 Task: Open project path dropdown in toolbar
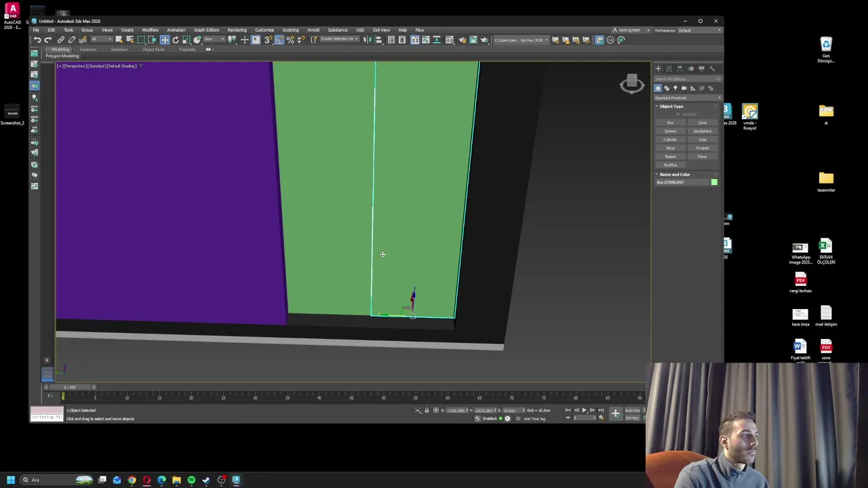[520, 39]
